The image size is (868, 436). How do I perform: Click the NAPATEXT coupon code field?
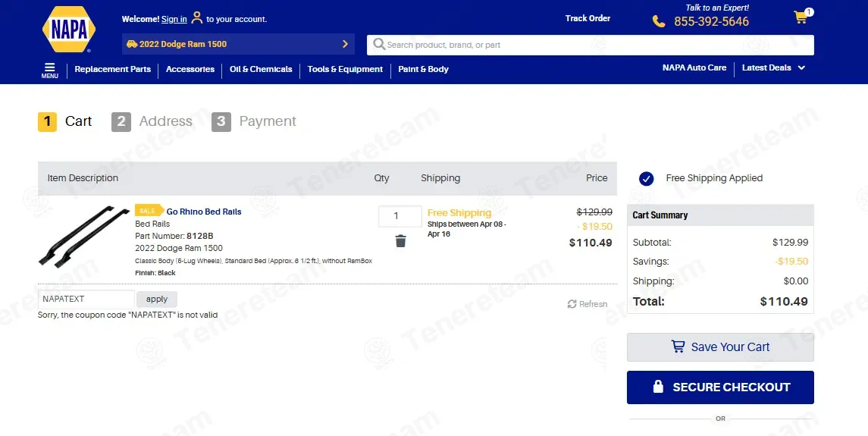tap(86, 300)
